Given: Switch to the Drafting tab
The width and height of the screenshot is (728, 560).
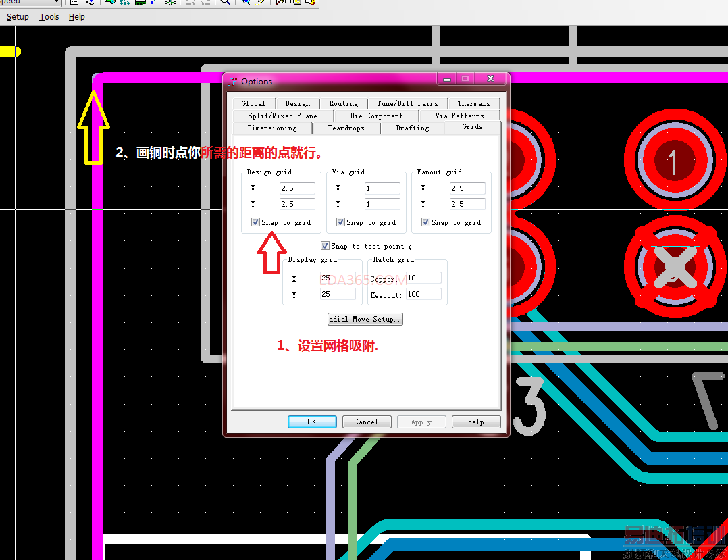Looking at the screenshot, I should pyautogui.click(x=412, y=128).
